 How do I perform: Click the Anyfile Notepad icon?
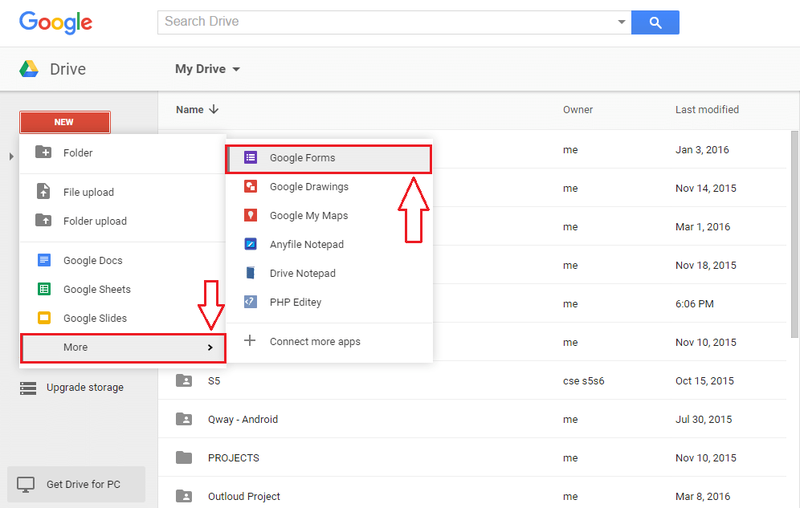click(251, 244)
